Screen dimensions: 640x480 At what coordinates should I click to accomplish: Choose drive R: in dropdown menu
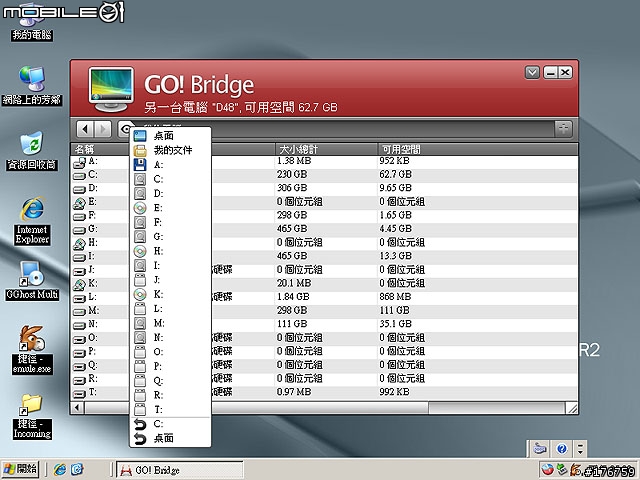click(x=170, y=395)
